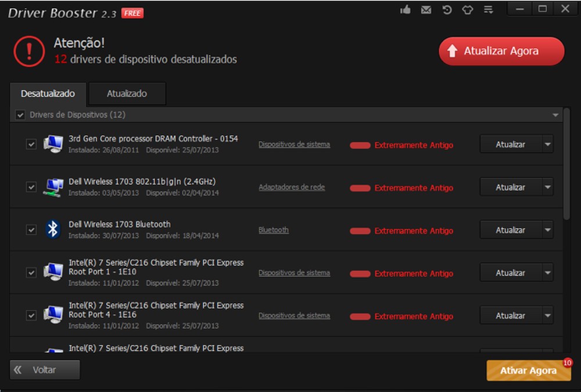Screen dimensions: 581x392
Task: Open the skins (t-shirt) icon
Action: click(468, 9)
